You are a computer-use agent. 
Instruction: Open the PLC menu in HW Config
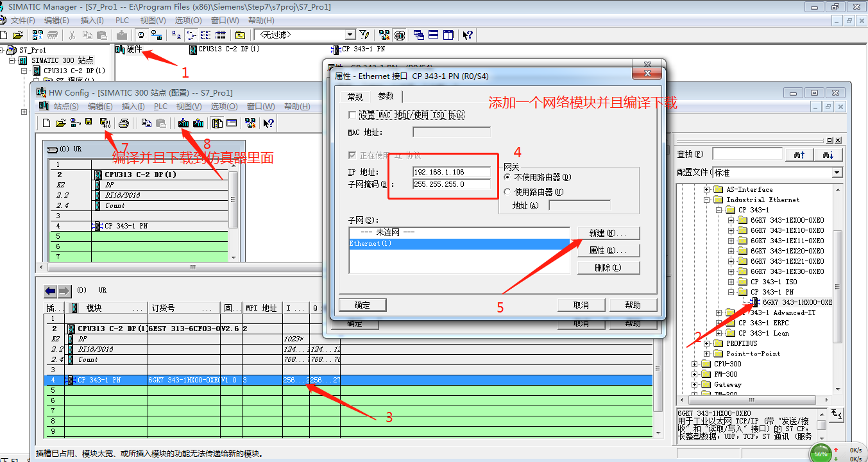[x=160, y=107]
